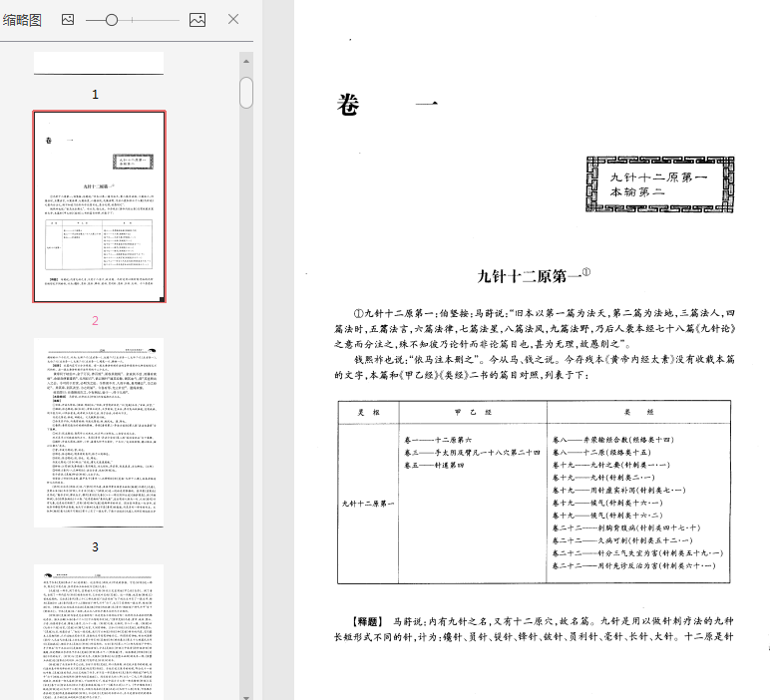Click the '灵 枢' table header
The image size is (770, 700).
click(x=368, y=412)
